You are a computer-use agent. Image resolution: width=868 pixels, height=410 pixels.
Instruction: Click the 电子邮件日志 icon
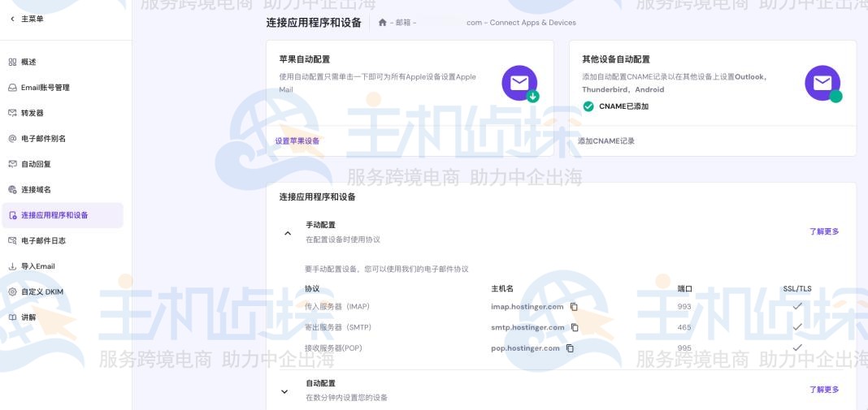pos(12,240)
